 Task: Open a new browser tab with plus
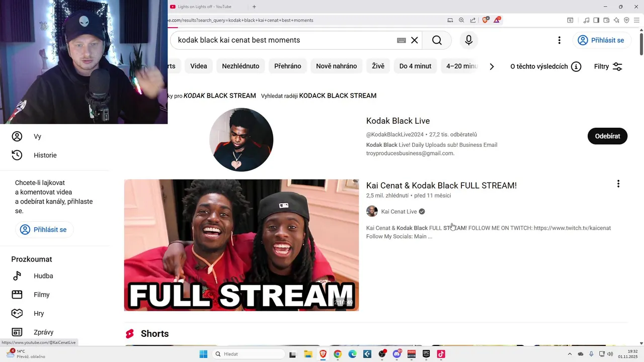254,7
